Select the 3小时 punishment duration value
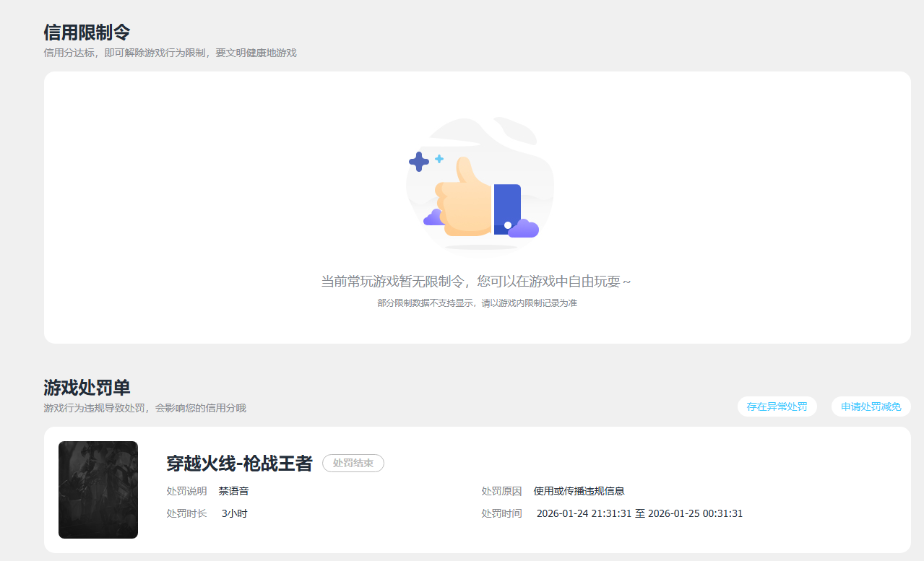This screenshot has width=924, height=561. tap(234, 513)
